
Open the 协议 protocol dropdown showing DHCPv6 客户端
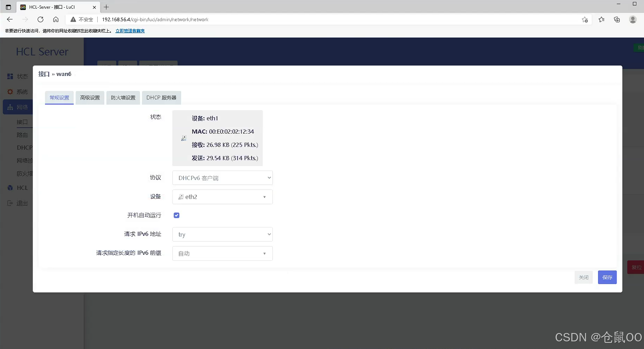[x=222, y=178]
